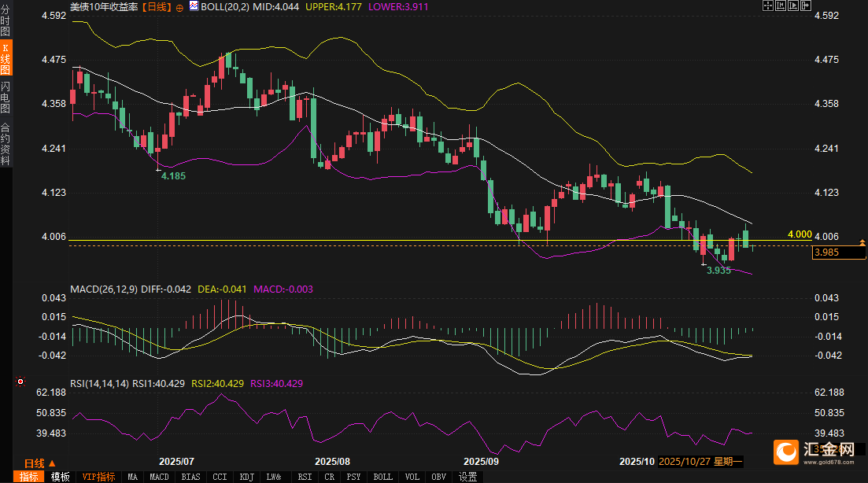Choose the BIAS indicator

coord(191,477)
